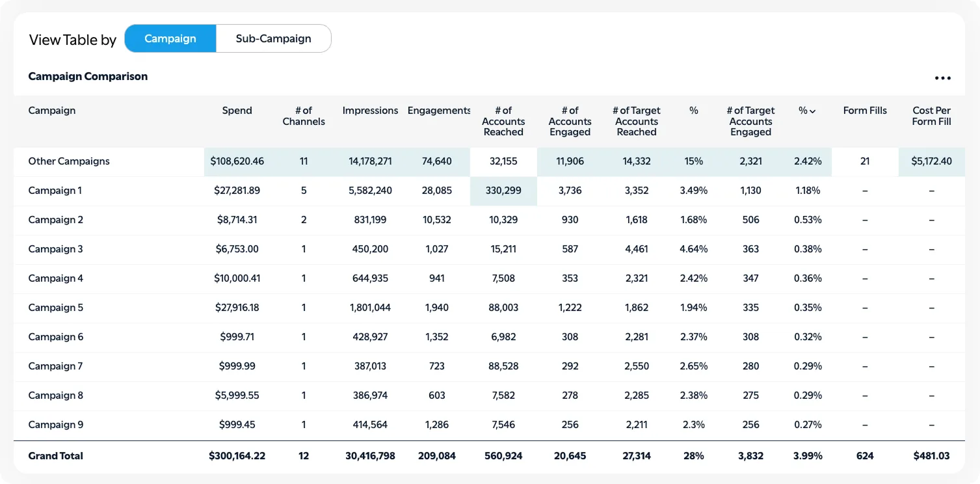Select the Campaign 5 row label
980x484 pixels.
click(55, 307)
